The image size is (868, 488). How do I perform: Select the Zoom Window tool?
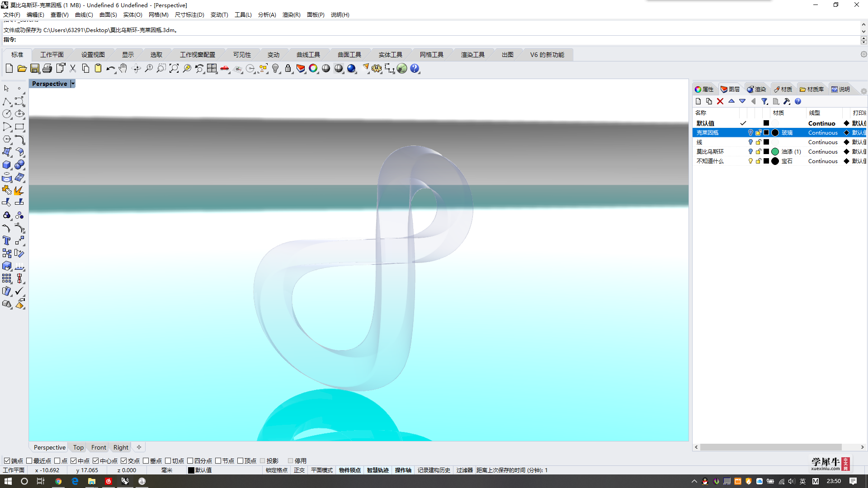pos(161,69)
